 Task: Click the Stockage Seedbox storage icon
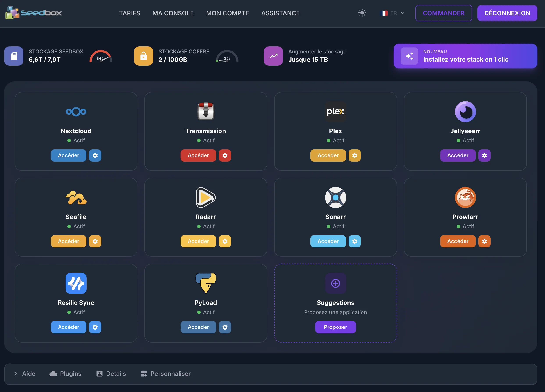[14, 56]
